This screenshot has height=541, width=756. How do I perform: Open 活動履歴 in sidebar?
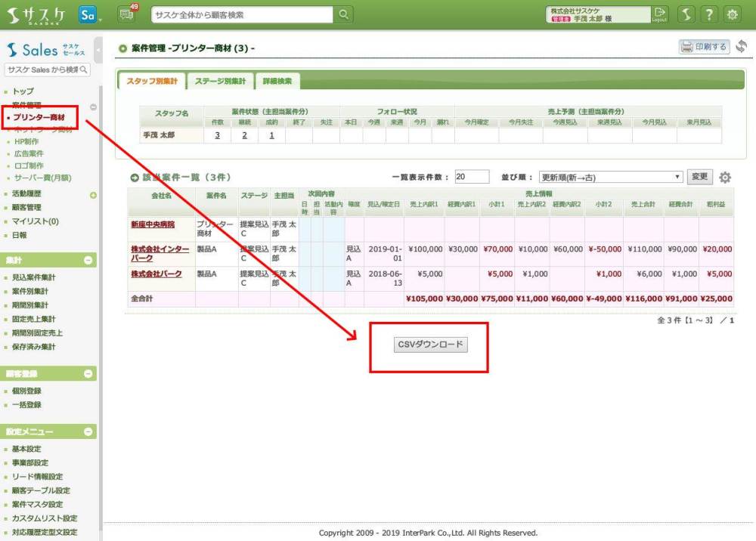pyautogui.click(x=26, y=193)
